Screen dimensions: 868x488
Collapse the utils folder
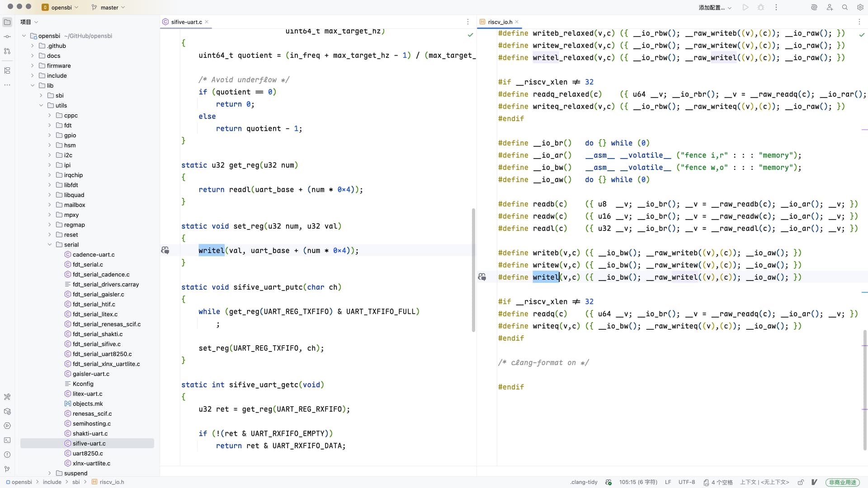41,105
